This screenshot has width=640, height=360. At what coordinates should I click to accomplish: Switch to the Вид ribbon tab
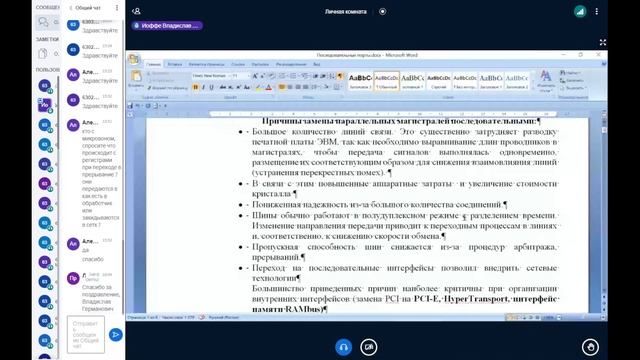[x=316, y=64]
